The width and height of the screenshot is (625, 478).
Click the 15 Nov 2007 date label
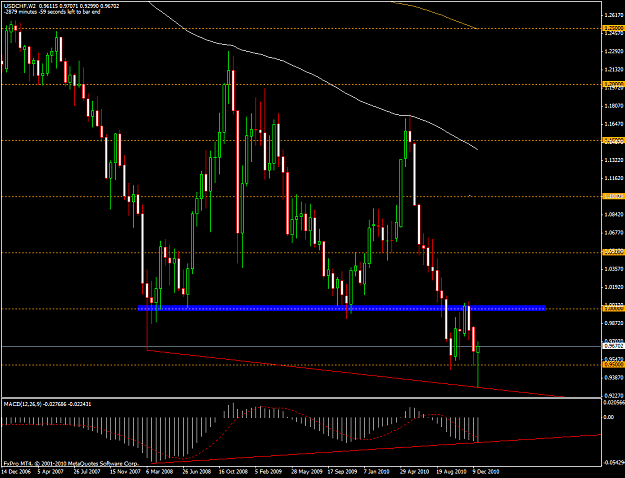tap(124, 472)
